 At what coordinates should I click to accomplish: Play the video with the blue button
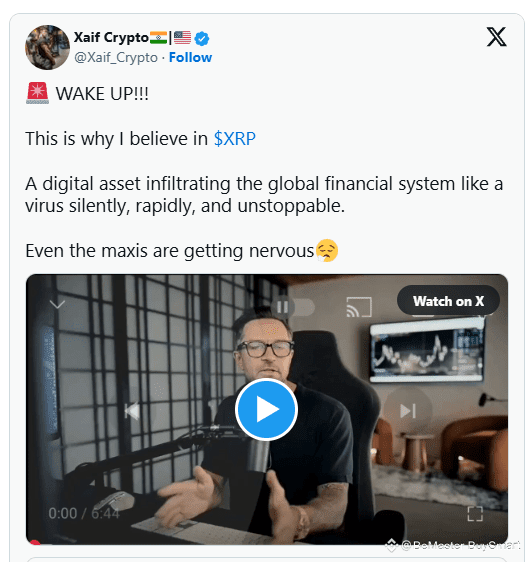(266, 409)
